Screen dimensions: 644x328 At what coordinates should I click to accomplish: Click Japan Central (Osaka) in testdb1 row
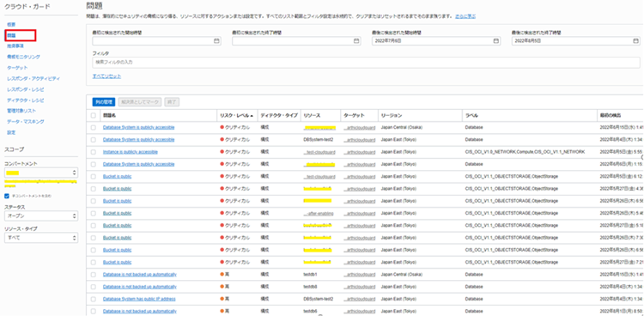click(x=402, y=274)
